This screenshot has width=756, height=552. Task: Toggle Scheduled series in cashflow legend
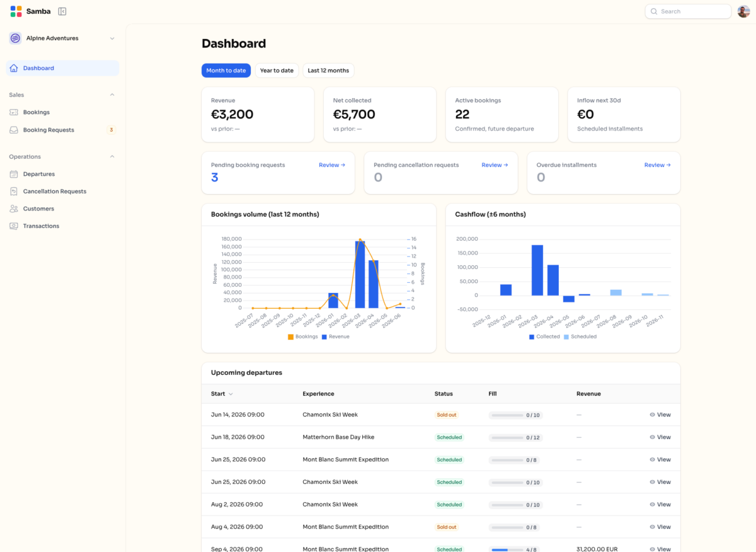[580, 336]
